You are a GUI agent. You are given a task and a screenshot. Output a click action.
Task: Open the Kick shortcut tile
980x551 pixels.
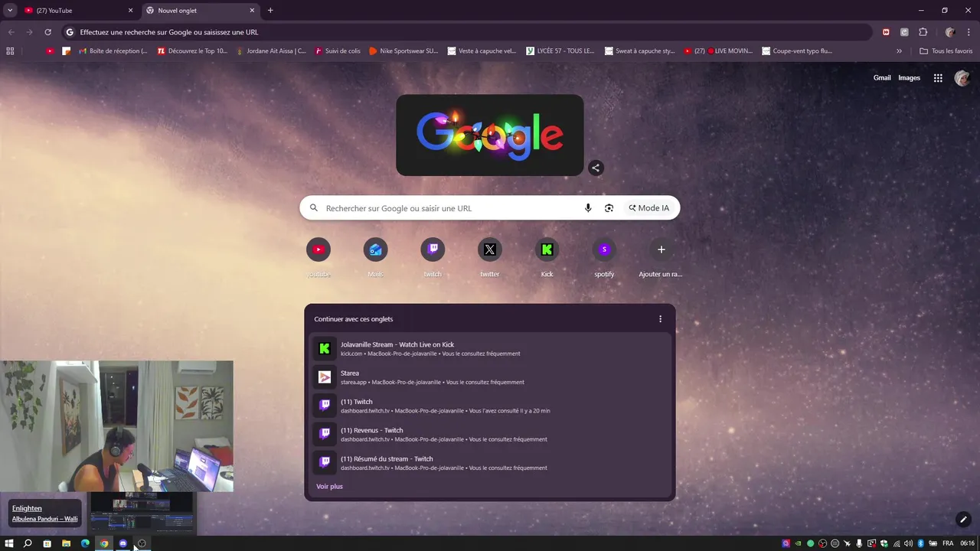[547, 258]
